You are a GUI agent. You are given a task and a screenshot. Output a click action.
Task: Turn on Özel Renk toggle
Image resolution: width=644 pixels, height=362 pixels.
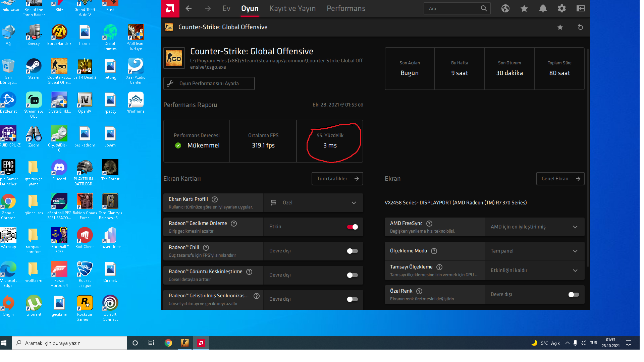(574, 295)
